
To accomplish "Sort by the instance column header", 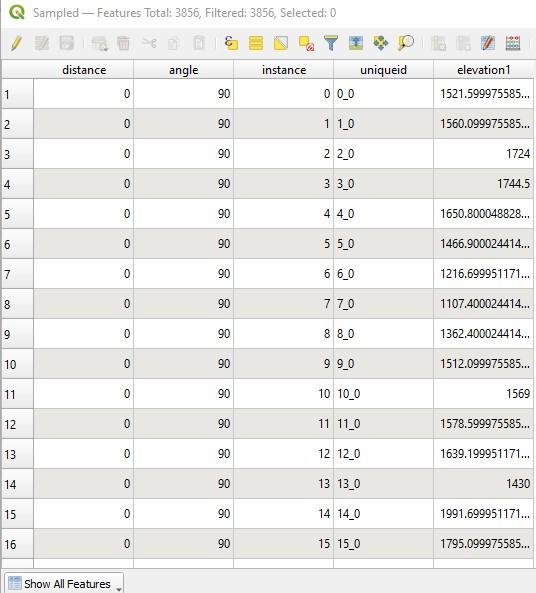I will point(284,70).
